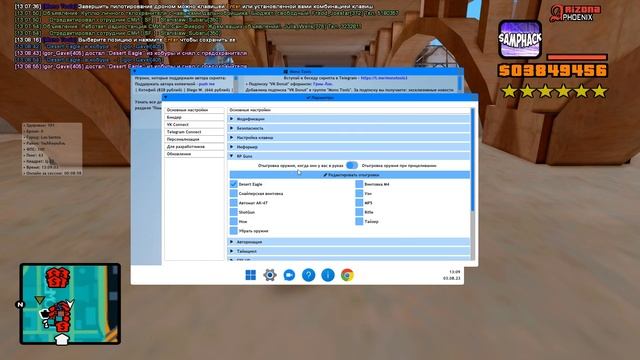Check the Узи checkbox
Viewport: 640px width, 360px height.
click(359, 193)
